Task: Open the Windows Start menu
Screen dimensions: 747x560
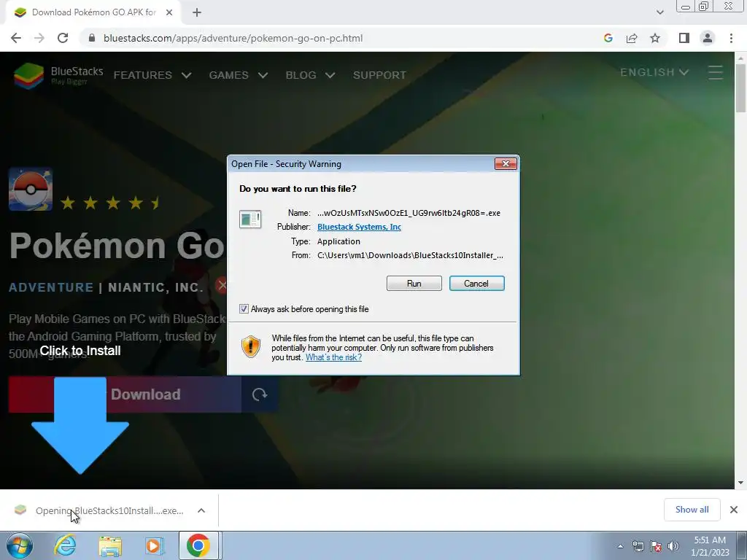Action: 19,545
